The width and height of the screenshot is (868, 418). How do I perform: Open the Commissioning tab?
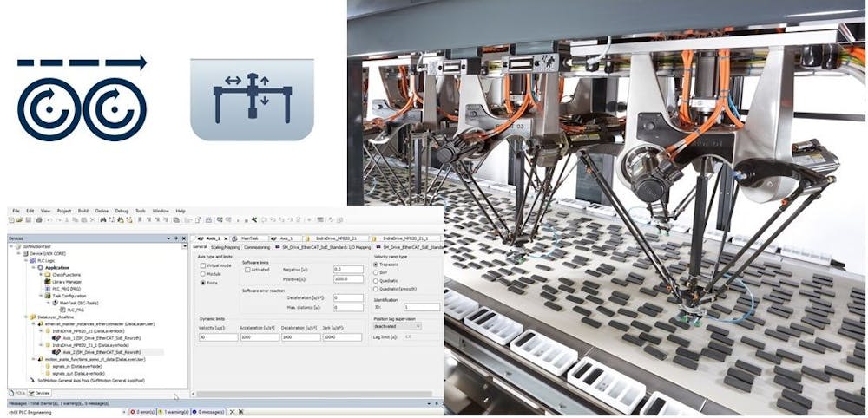pyautogui.click(x=259, y=247)
